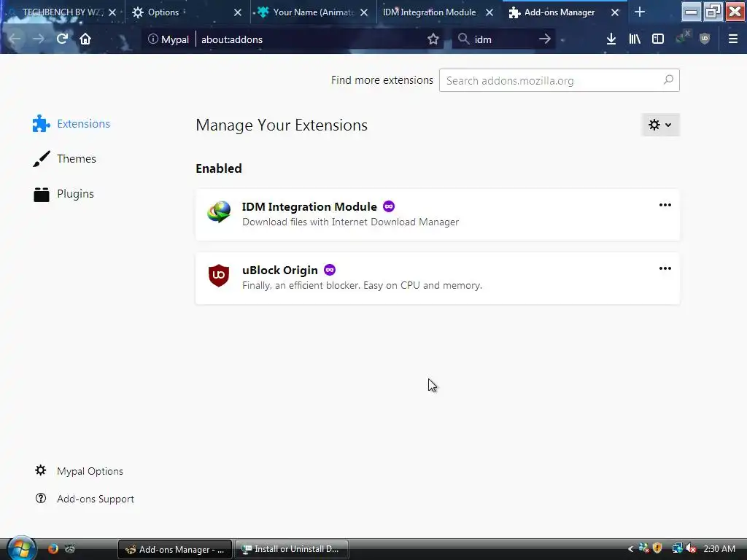
Task: Click the forward navigation arrow
Action: click(x=39, y=39)
